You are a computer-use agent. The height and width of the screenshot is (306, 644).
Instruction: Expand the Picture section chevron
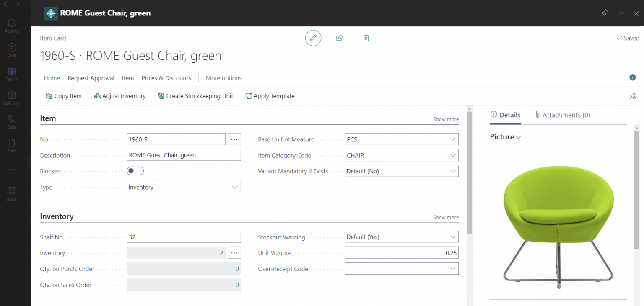click(519, 137)
